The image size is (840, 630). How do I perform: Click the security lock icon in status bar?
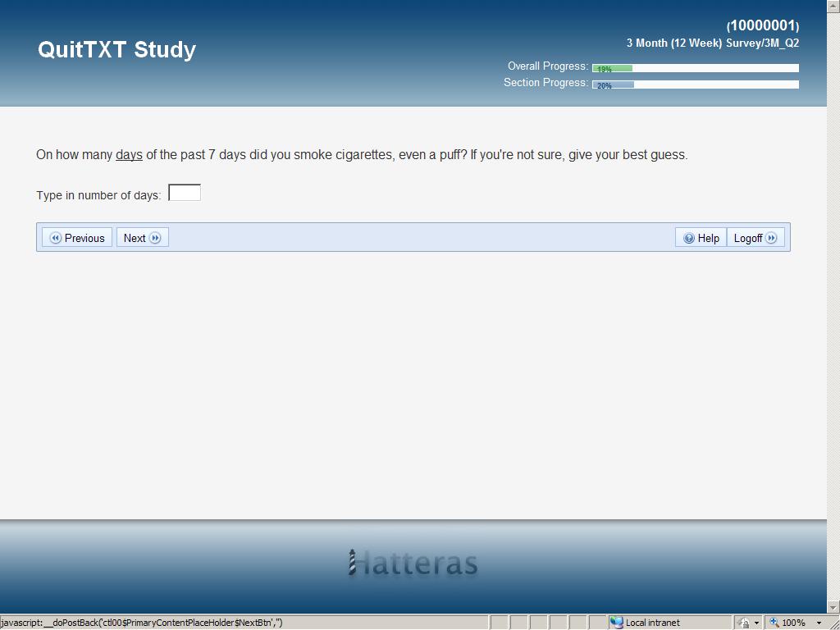(x=743, y=623)
